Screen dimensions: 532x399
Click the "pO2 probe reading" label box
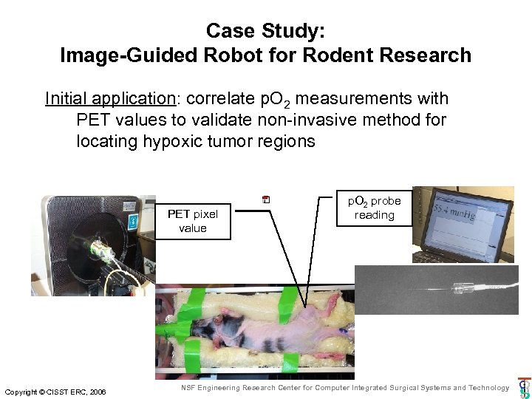[x=374, y=208]
